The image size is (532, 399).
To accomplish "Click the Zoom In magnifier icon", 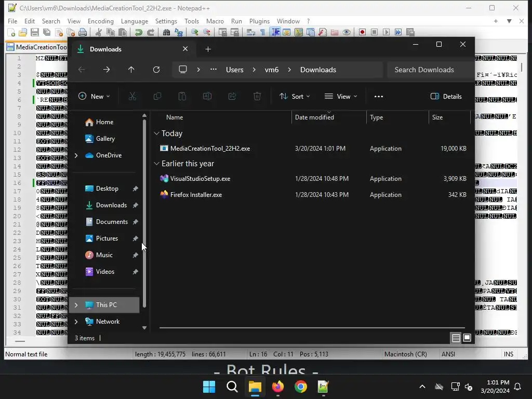I will (194, 32).
